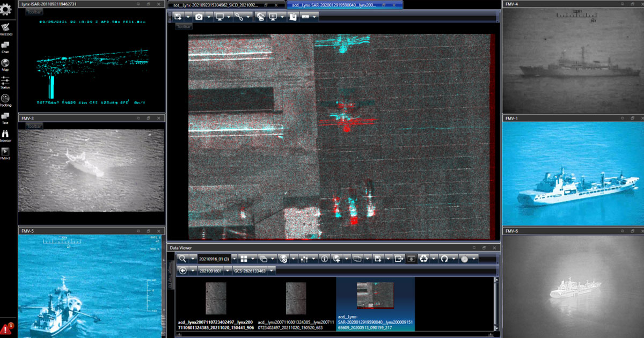Click the magnifier search icon in Data Viewer
The width and height of the screenshot is (644, 338).
point(182,259)
